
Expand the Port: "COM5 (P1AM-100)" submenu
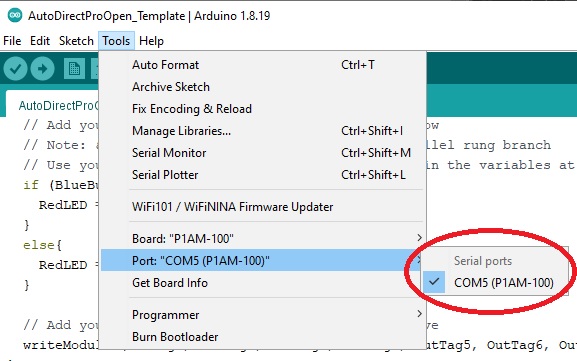tap(261, 261)
